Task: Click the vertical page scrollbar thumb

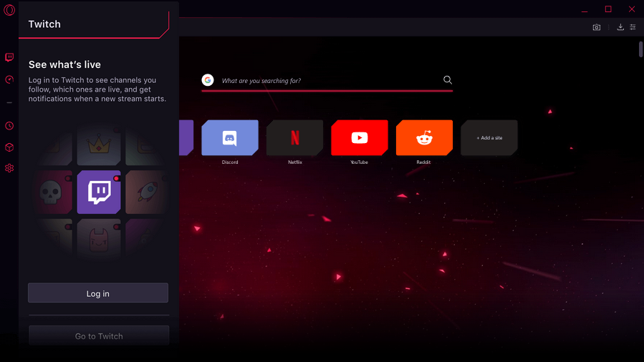Action: (x=640, y=49)
